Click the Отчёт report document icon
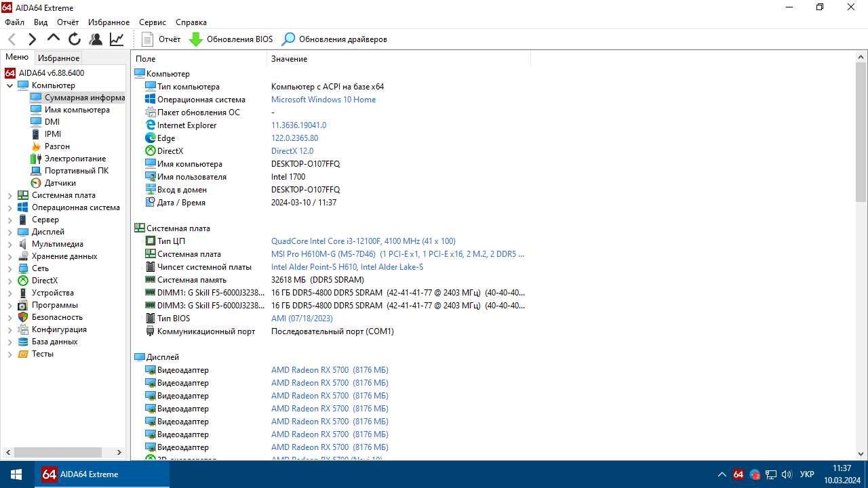This screenshot has height=488, width=868. click(147, 39)
